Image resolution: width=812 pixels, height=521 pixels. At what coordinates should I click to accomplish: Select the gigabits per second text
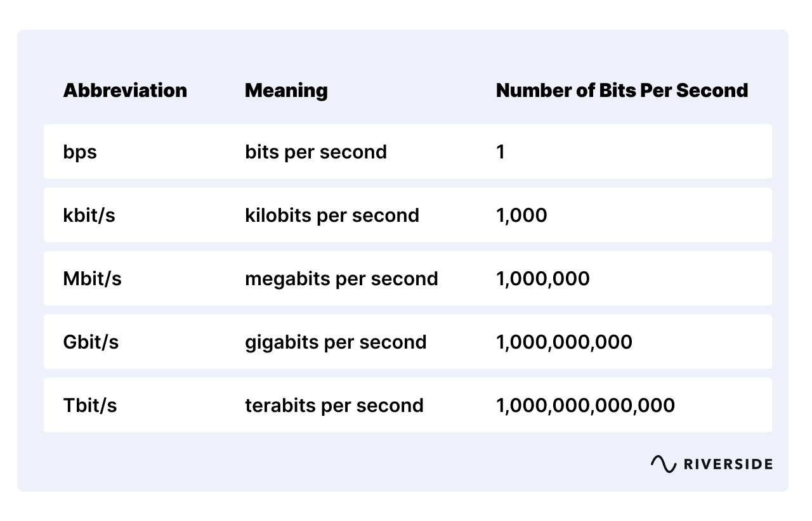(x=336, y=342)
